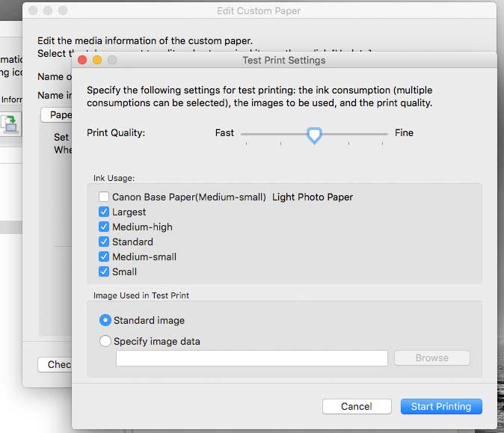Screen dimensions: 504x433
Task: Cancel the Test Print Settings dialog
Action: (x=357, y=406)
